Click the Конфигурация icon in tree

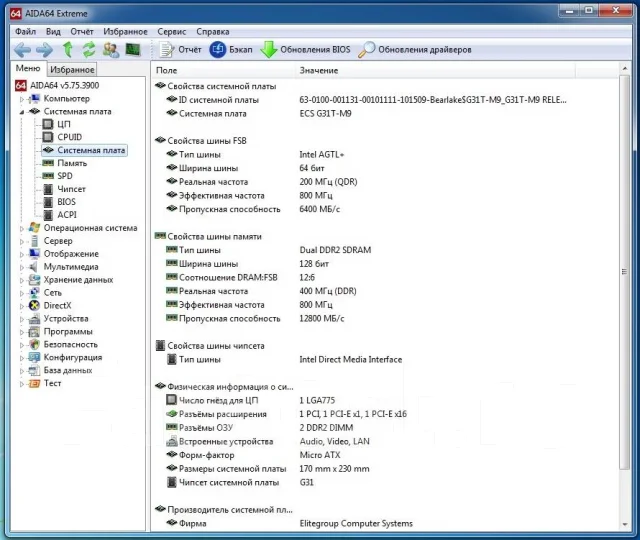coord(34,357)
